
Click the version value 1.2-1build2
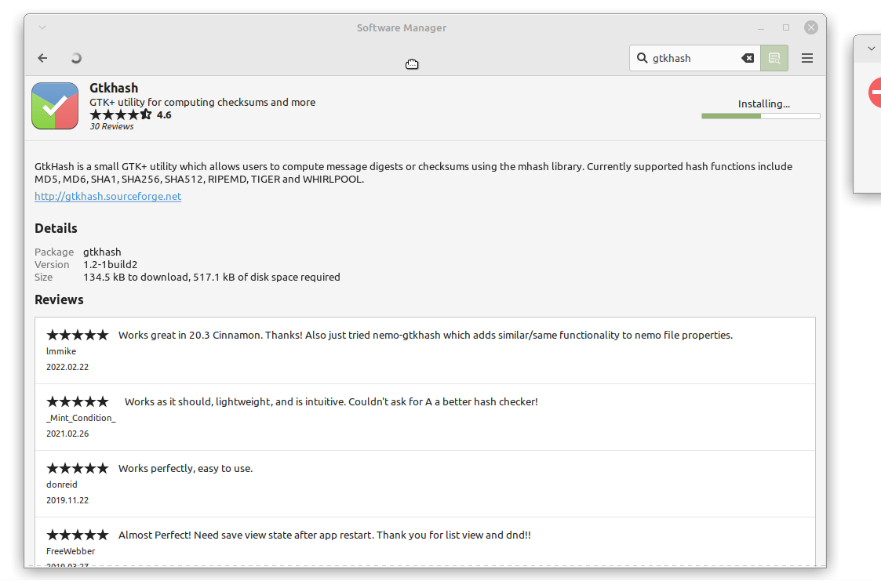(x=110, y=264)
